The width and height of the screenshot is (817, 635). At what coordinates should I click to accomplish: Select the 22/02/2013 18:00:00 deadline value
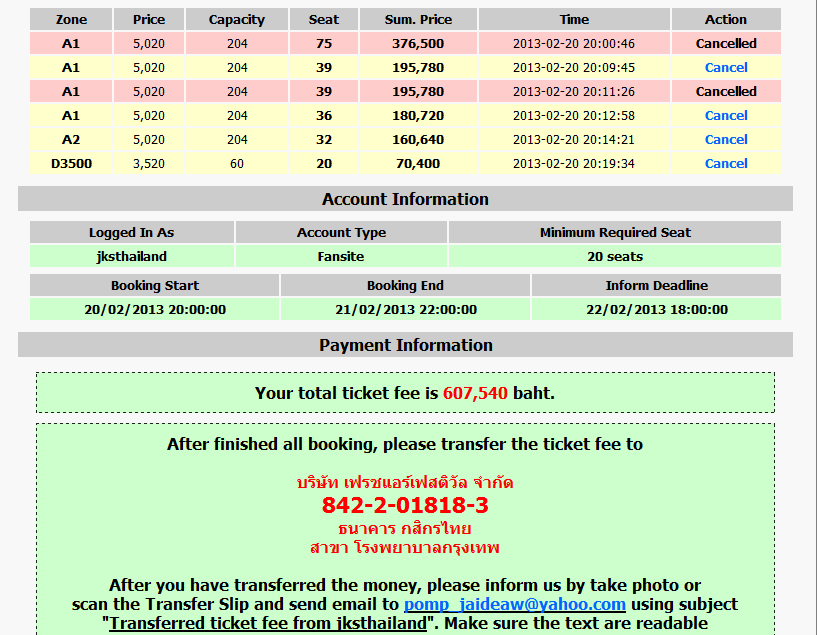click(657, 309)
